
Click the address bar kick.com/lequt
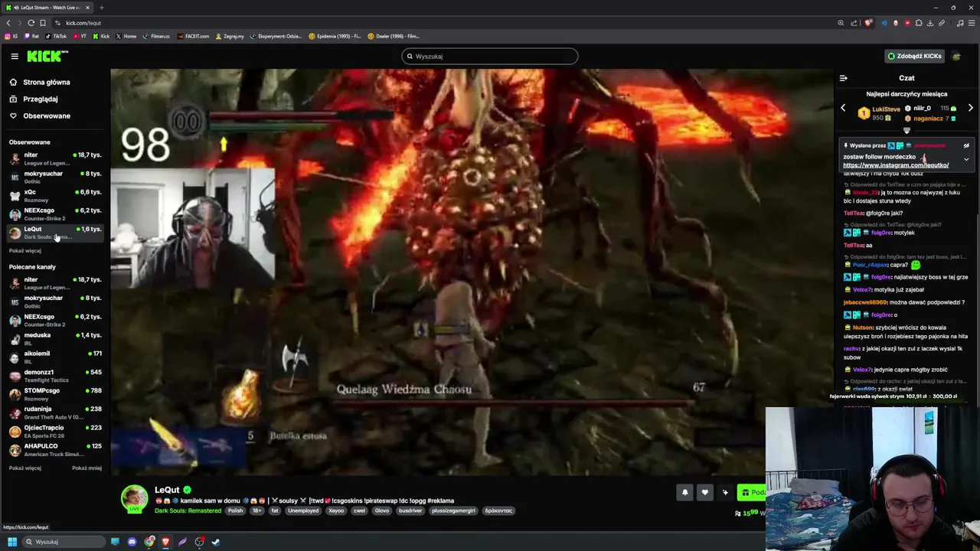point(83,23)
